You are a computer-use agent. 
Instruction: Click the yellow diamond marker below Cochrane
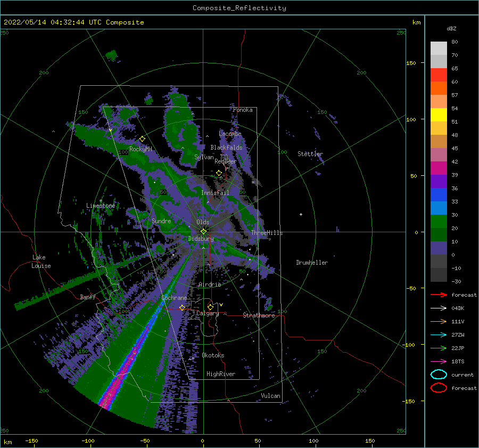coord(182,307)
